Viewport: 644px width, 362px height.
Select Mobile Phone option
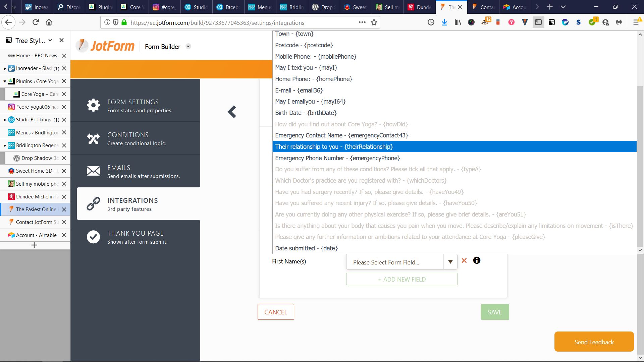click(454, 56)
